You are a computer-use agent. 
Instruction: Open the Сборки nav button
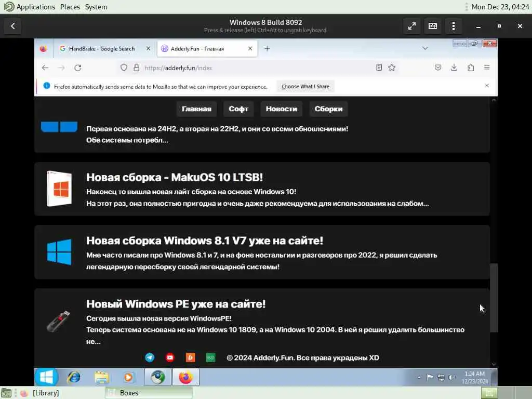tap(328, 109)
